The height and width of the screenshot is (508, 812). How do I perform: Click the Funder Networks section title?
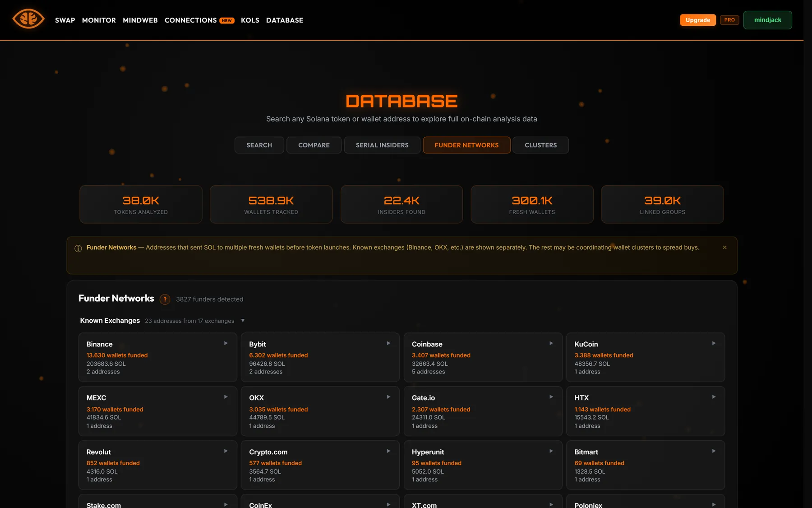pyautogui.click(x=116, y=298)
